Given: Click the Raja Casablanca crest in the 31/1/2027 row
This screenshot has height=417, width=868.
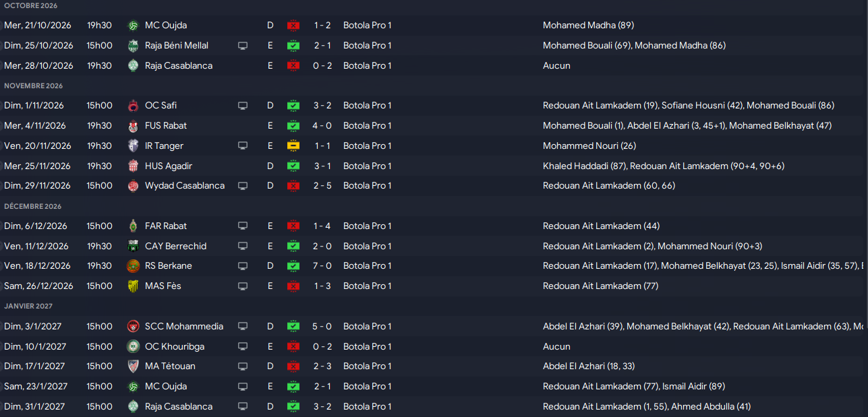Looking at the screenshot, I should pyautogui.click(x=133, y=407).
